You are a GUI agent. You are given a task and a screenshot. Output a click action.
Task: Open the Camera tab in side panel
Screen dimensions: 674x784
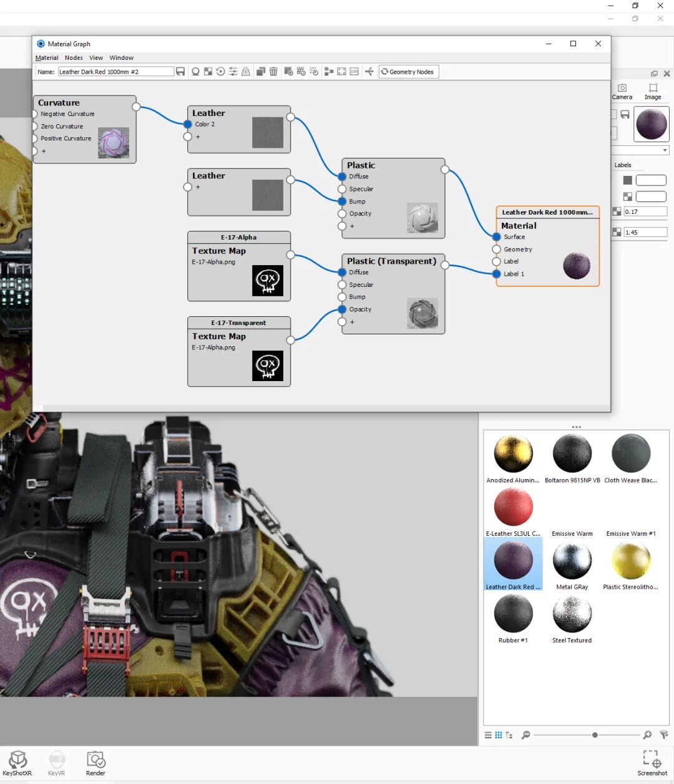(x=622, y=91)
